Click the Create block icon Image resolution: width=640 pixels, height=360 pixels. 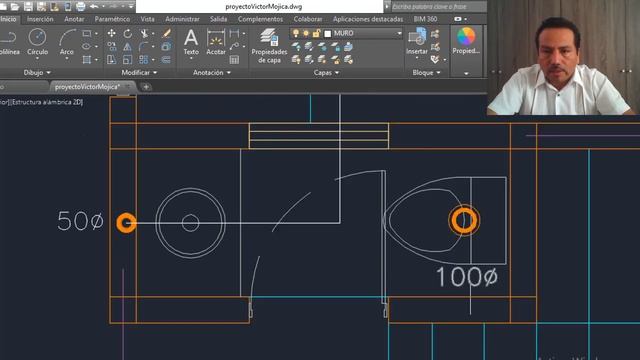click(x=435, y=34)
